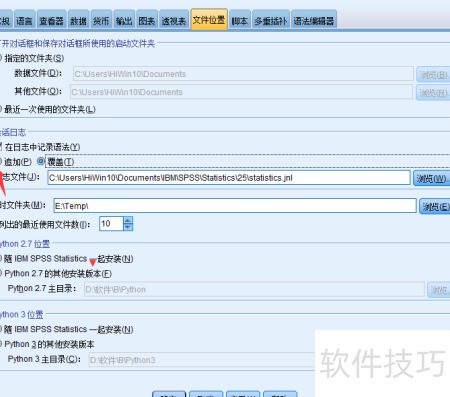The height and width of the screenshot is (397, 450).
Task: Click the Python 2.7 主目录 path field
Action: [x=254, y=289]
